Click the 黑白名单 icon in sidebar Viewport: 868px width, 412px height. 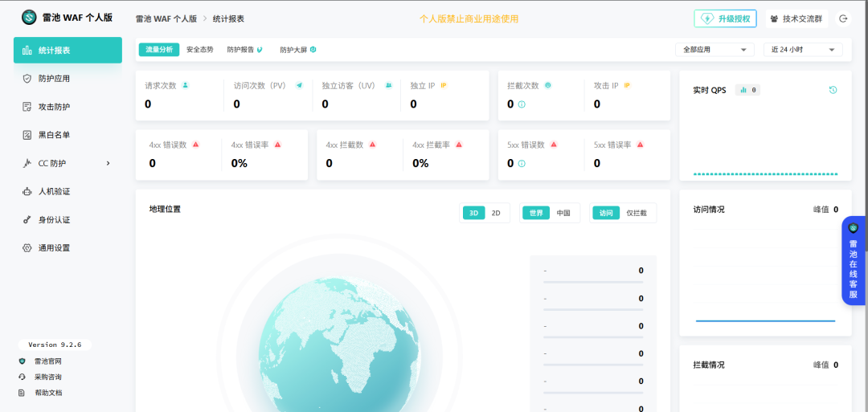pyautogui.click(x=27, y=135)
